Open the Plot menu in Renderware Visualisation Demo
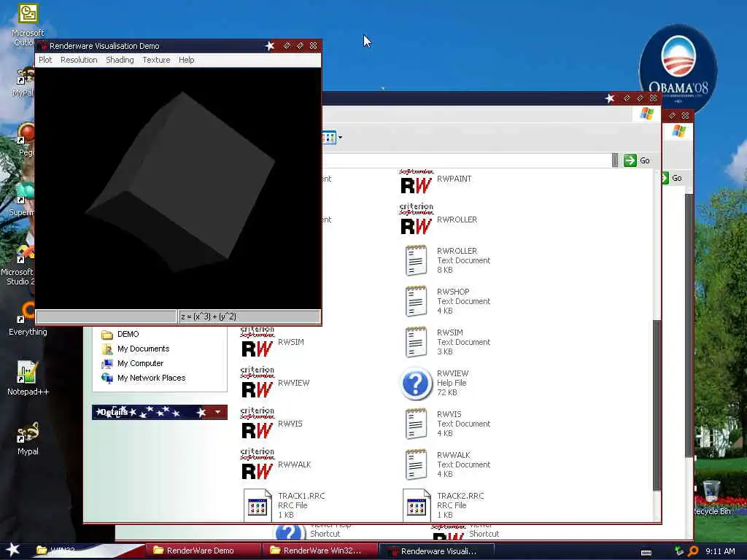The height and width of the screenshot is (560, 747). click(45, 60)
